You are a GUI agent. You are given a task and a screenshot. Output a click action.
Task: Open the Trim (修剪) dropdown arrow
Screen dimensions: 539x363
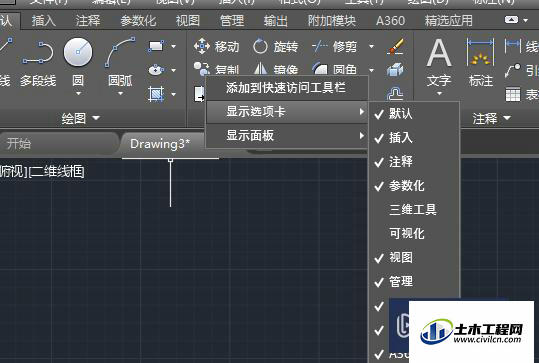pyautogui.click(x=371, y=46)
